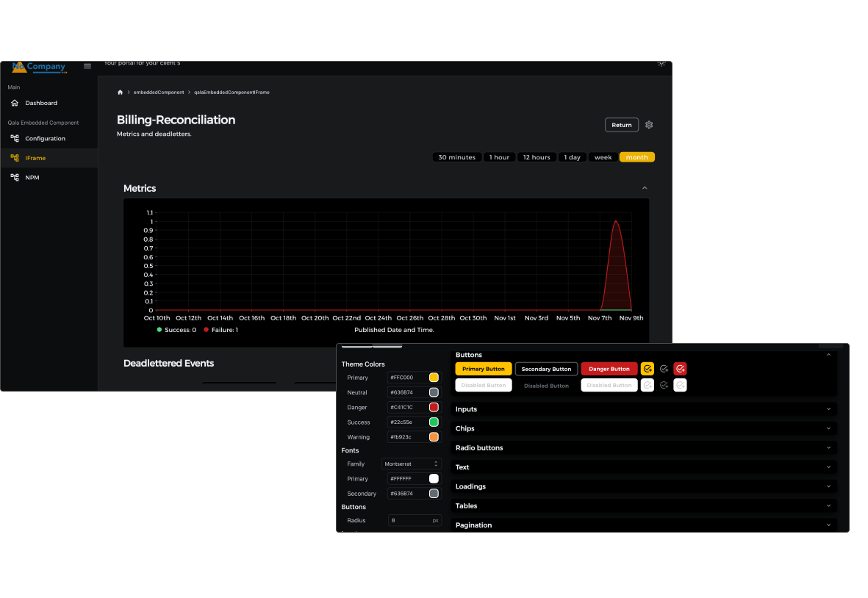Click the Success green color swatch
Viewport: 868px width, 598px height.
click(434, 422)
